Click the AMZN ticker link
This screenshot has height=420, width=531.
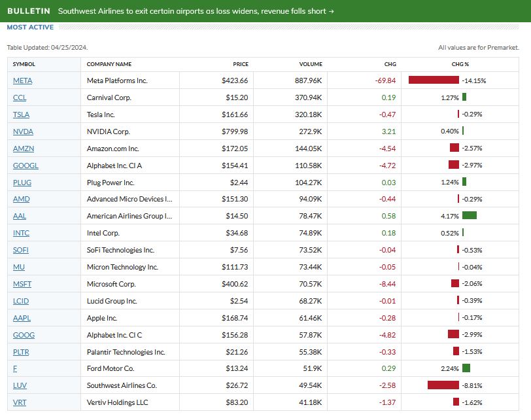click(x=23, y=149)
